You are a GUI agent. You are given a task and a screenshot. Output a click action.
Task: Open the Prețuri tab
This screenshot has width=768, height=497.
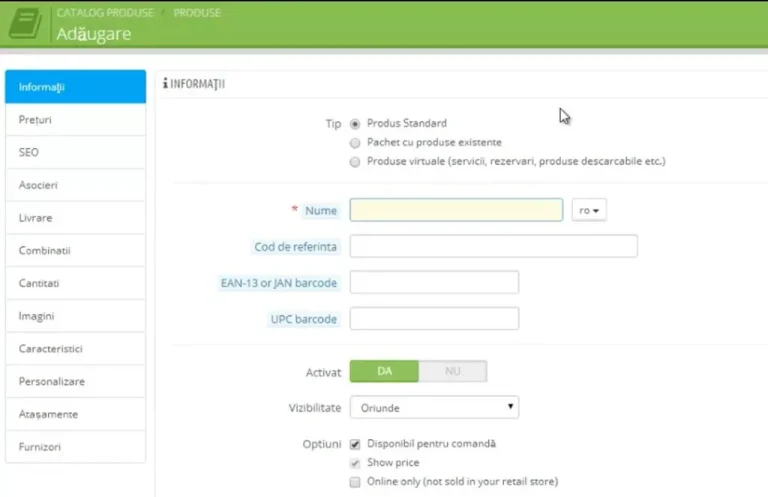[75, 119]
